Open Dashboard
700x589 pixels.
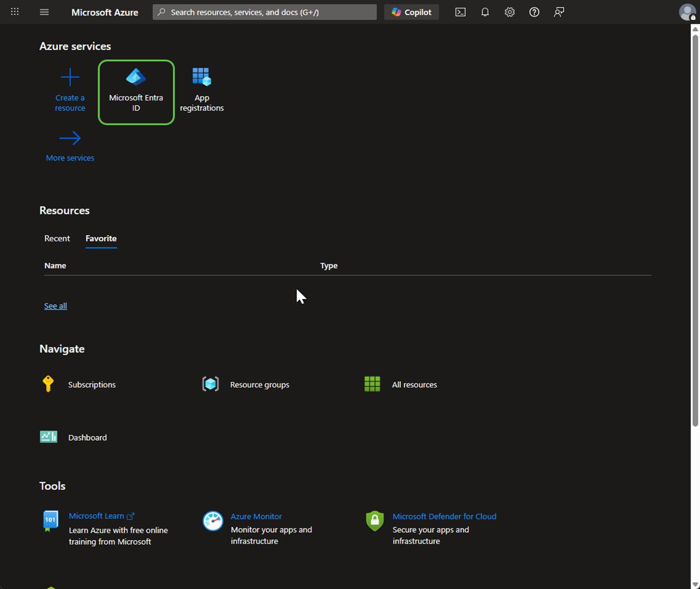[x=87, y=437]
